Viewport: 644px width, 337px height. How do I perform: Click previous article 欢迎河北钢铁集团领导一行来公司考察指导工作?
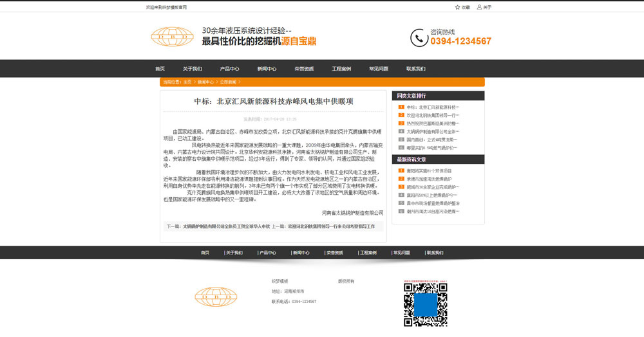(x=331, y=226)
